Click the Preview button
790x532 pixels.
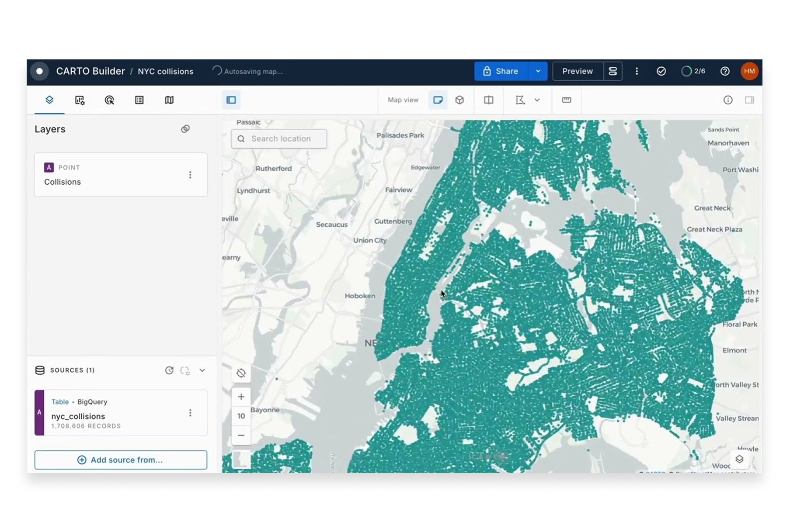577,71
